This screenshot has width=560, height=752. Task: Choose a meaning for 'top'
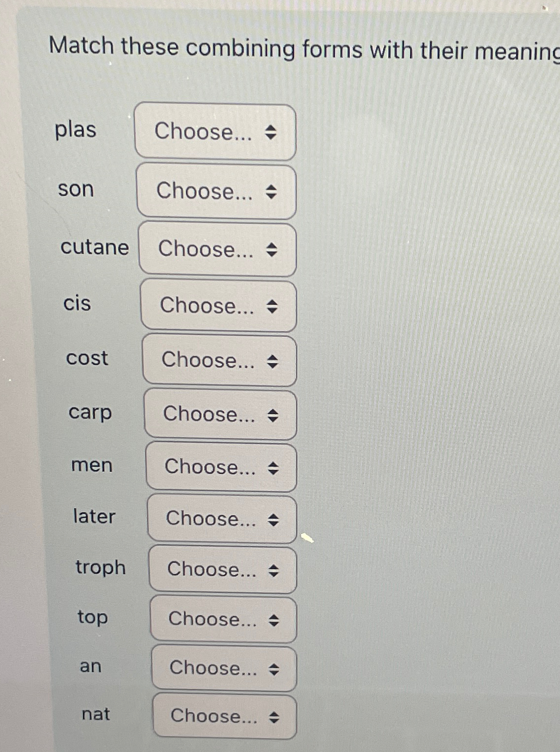223,619
